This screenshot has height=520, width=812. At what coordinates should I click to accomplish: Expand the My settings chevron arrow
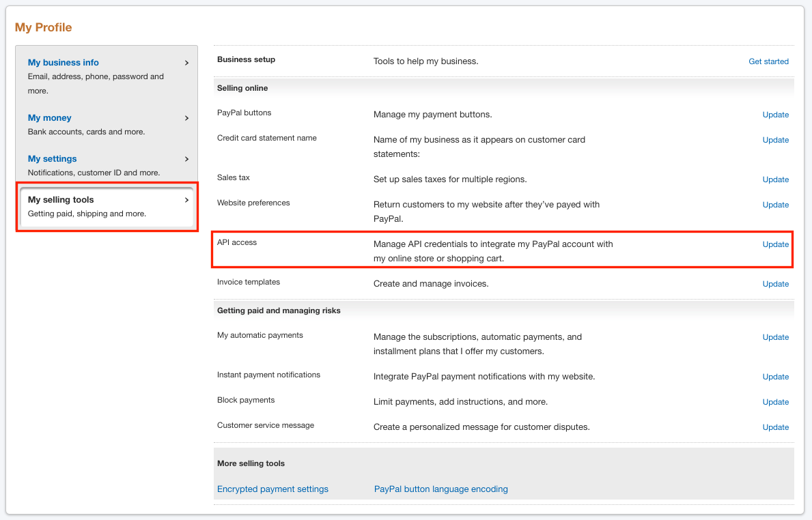coord(187,159)
